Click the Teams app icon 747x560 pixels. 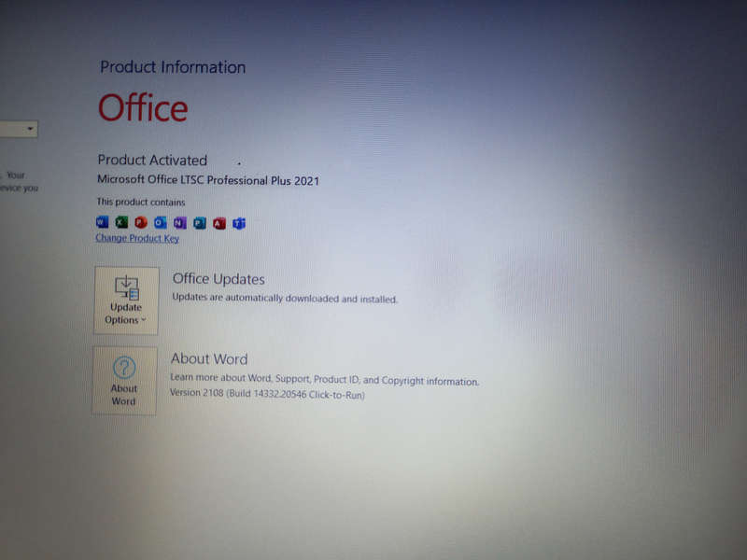tap(239, 223)
